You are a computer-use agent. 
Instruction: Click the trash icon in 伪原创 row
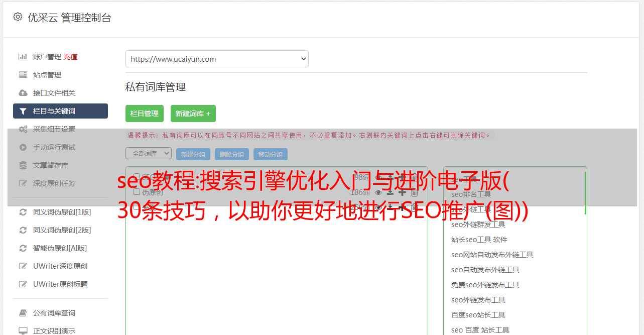pos(415,192)
